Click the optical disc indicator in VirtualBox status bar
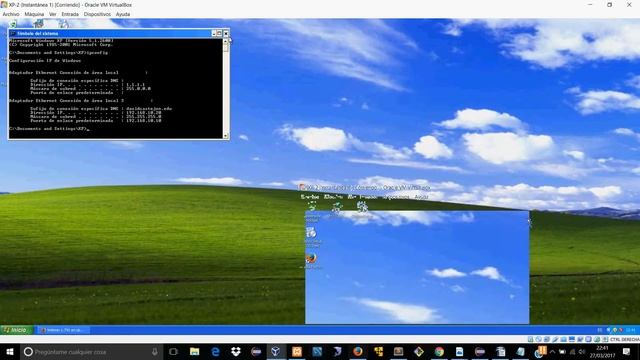Image resolution: width=640 pixels, height=360 pixels. (538, 339)
